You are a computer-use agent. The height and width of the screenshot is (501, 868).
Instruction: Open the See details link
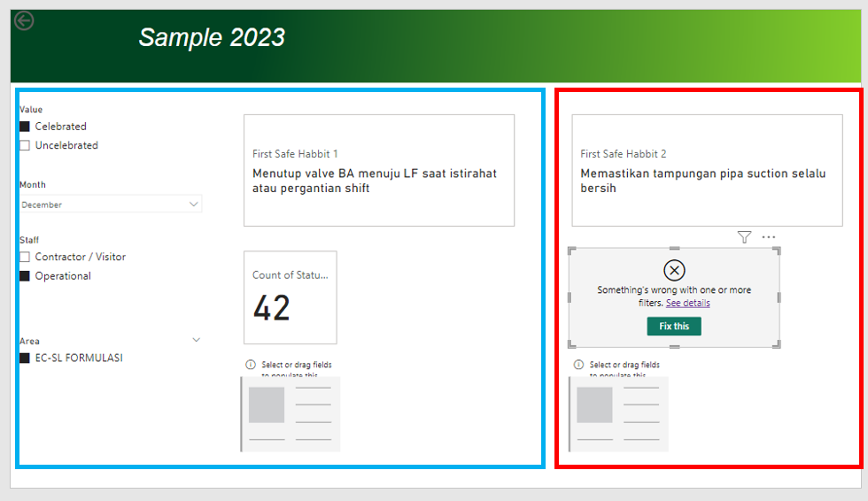tap(687, 303)
